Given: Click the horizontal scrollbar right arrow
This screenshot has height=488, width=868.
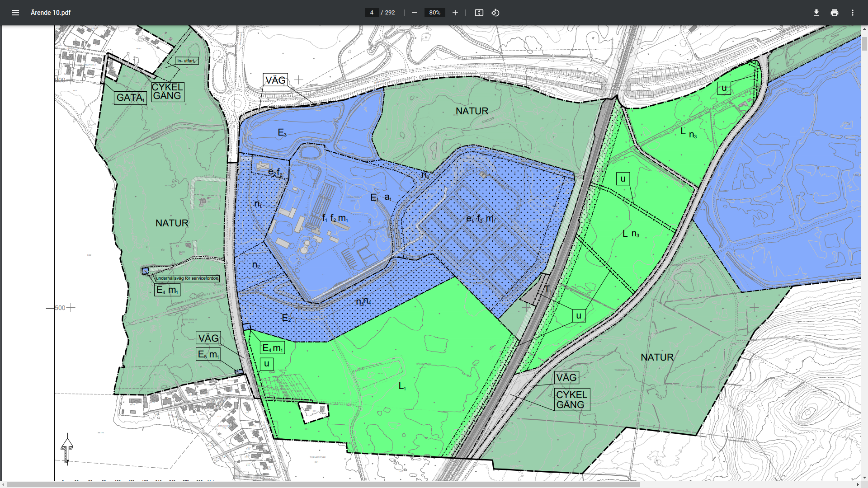Looking at the screenshot, I should pos(858,484).
